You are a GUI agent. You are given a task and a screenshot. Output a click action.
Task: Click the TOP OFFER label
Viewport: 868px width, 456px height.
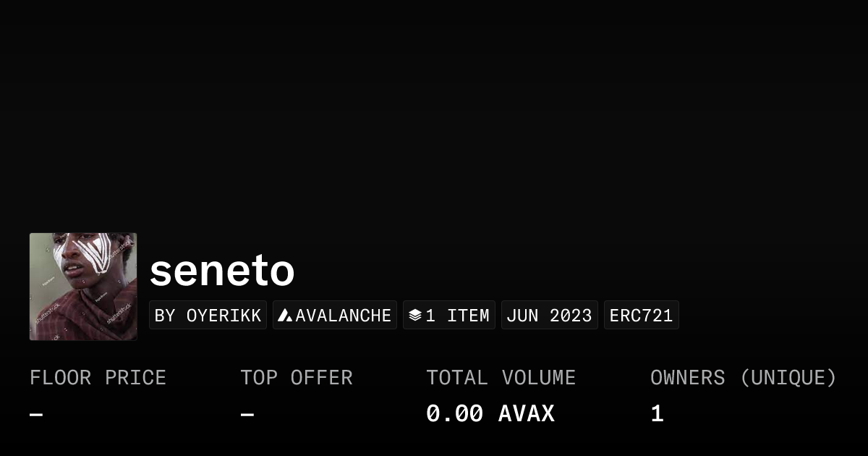296,378
